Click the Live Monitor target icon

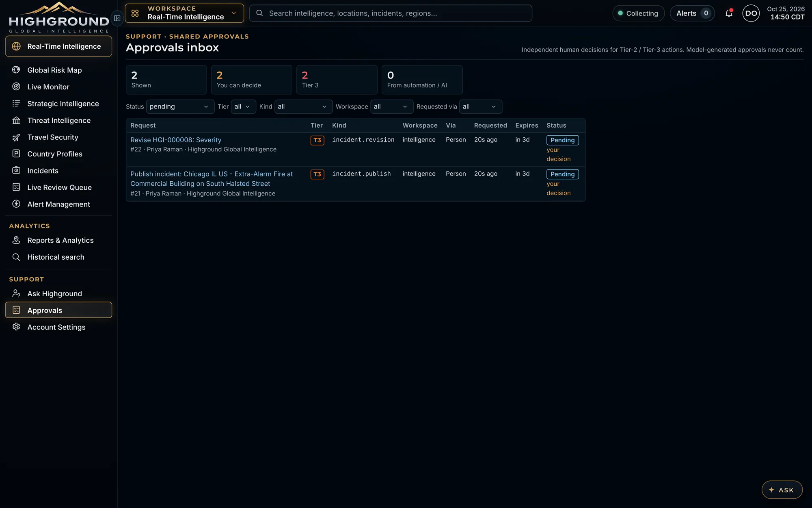(16, 87)
